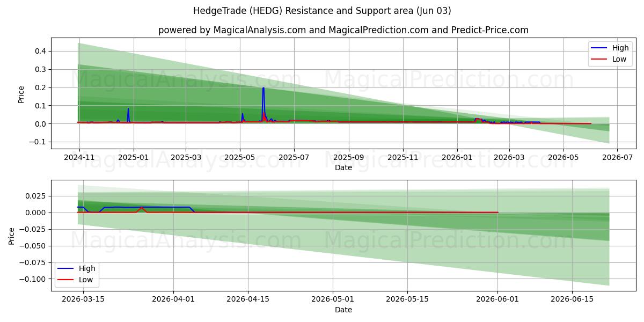This screenshot has height=322, width=644.
Task: Click the 2025-03 date tick label
Action: [x=186, y=158]
